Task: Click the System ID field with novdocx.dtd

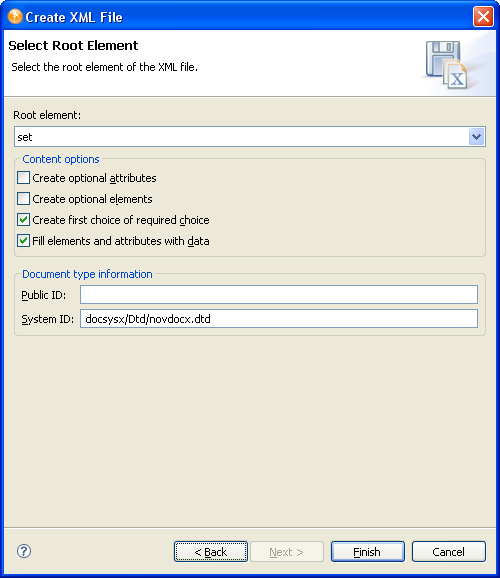Action: (279, 318)
